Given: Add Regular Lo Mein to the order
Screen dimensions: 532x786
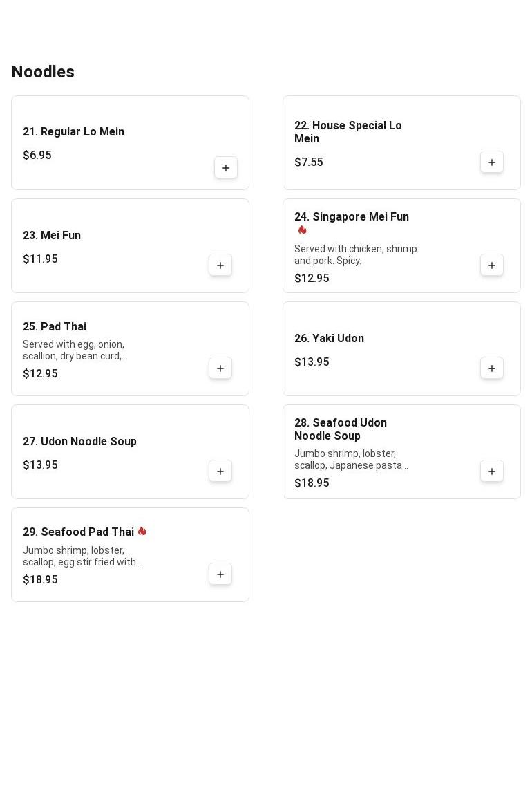Looking at the screenshot, I should [226, 168].
